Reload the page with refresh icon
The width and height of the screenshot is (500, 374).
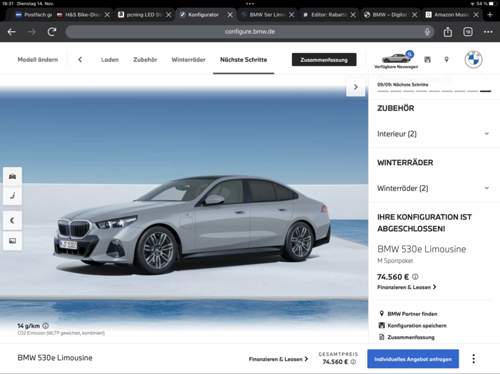[52, 32]
